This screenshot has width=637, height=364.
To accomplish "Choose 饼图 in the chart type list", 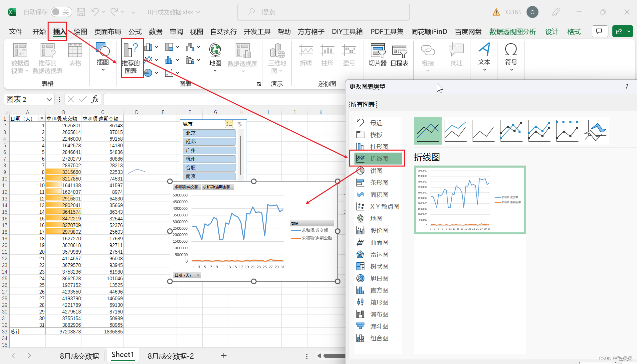I will pos(378,171).
